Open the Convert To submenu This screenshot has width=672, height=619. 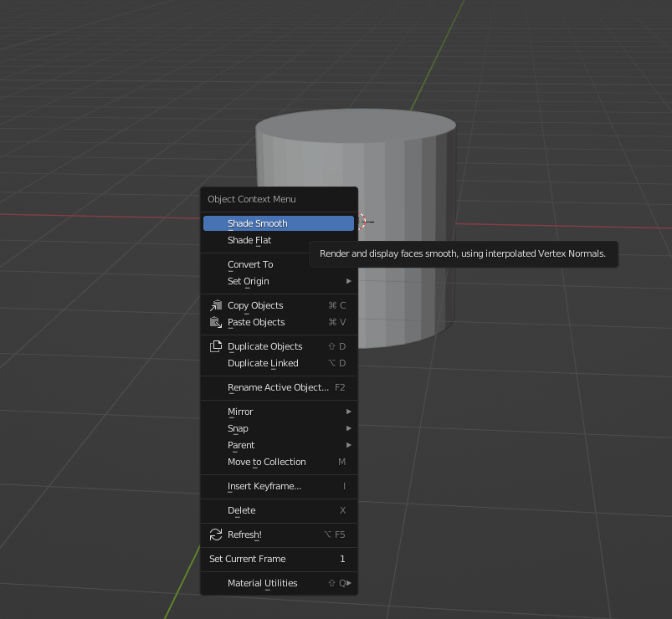point(279,264)
